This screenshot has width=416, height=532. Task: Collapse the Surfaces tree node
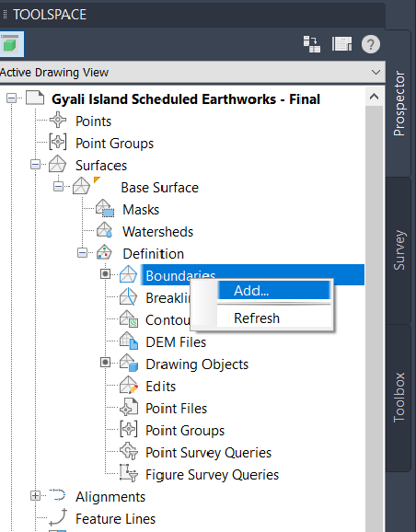pos(35,165)
